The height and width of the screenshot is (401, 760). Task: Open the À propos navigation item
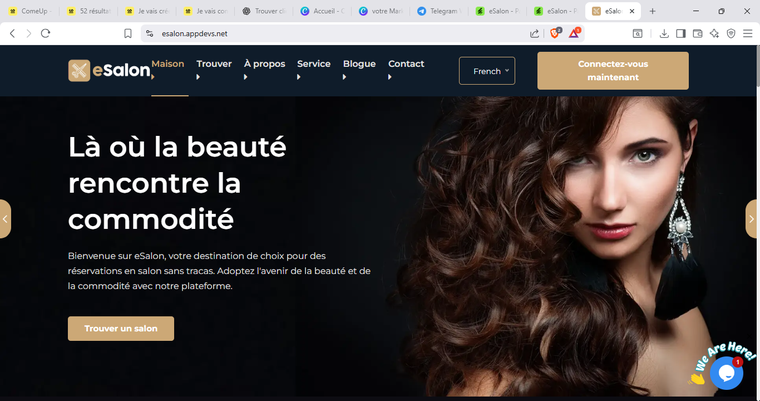point(265,64)
